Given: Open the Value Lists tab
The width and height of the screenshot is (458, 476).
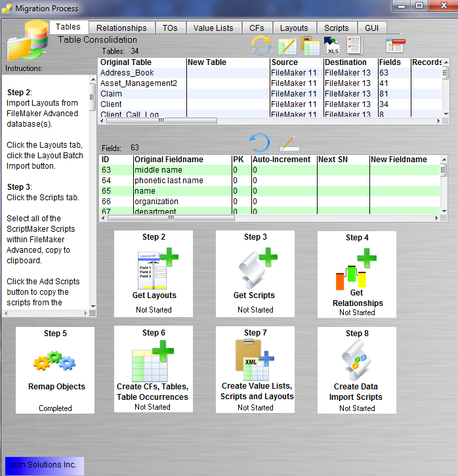Looking at the screenshot, I should (x=213, y=28).
